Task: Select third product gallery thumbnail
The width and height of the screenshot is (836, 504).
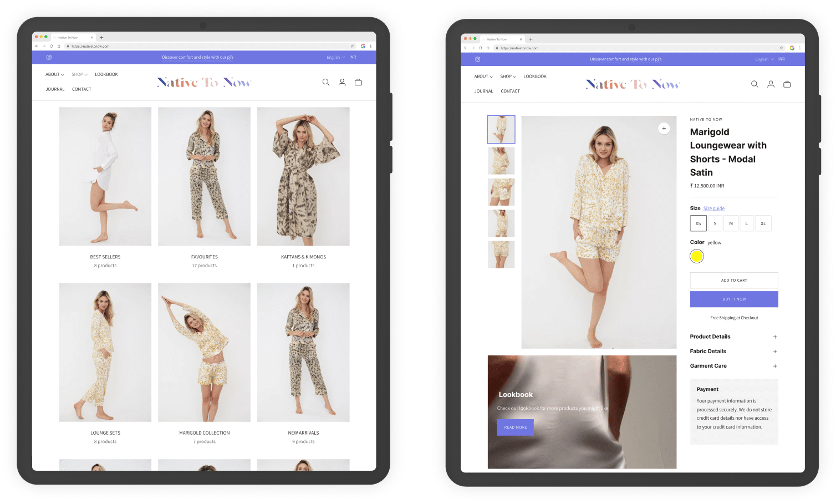Action: (x=501, y=192)
